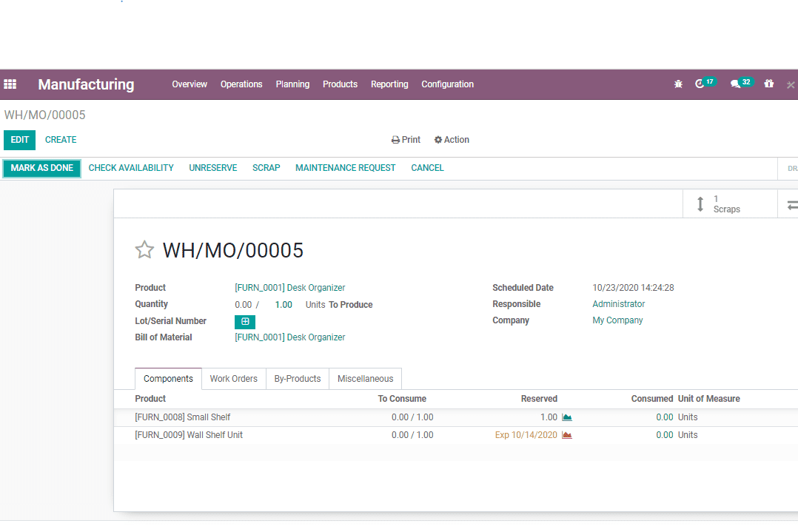The width and height of the screenshot is (798, 532).
Task: Open the Reporting menu
Action: coord(389,84)
